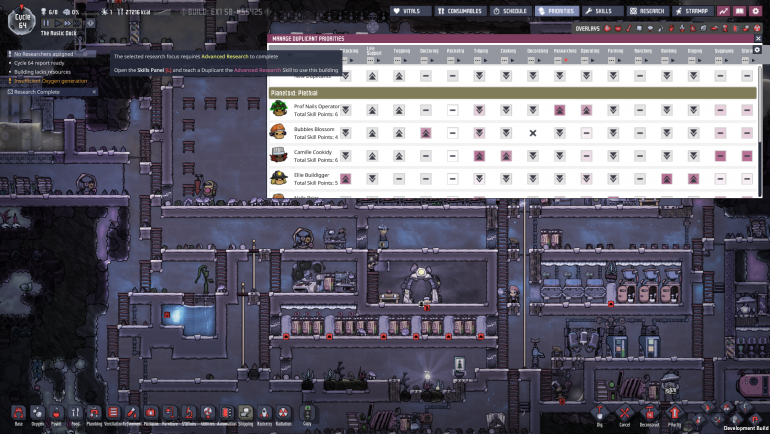The width and height of the screenshot is (770, 434).
Task: Open the colony reports graph icon
Action: click(x=723, y=11)
